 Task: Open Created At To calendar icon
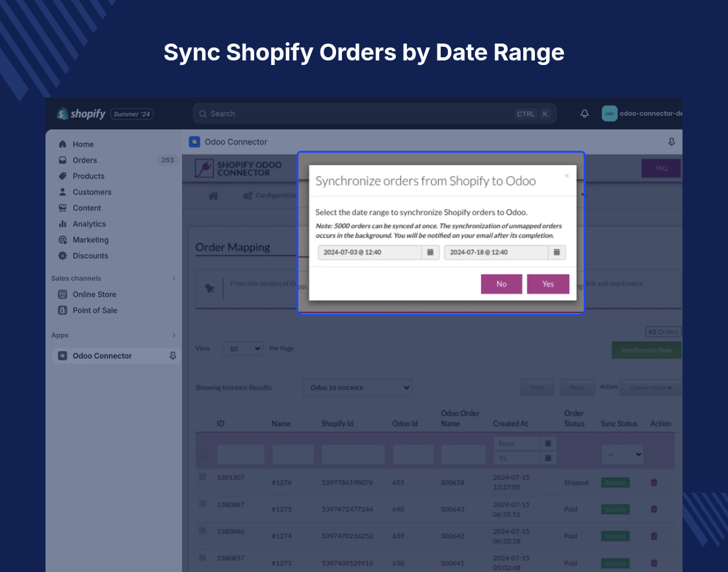click(548, 458)
